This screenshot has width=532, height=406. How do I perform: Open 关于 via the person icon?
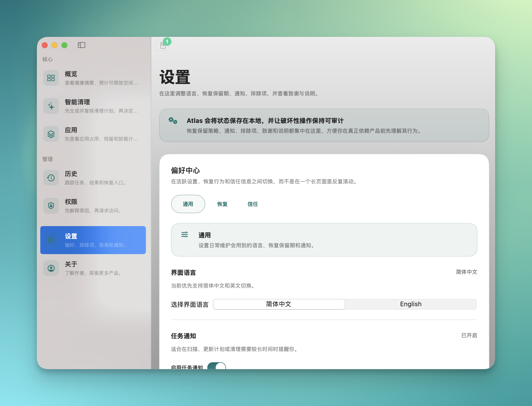pos(51,268)
